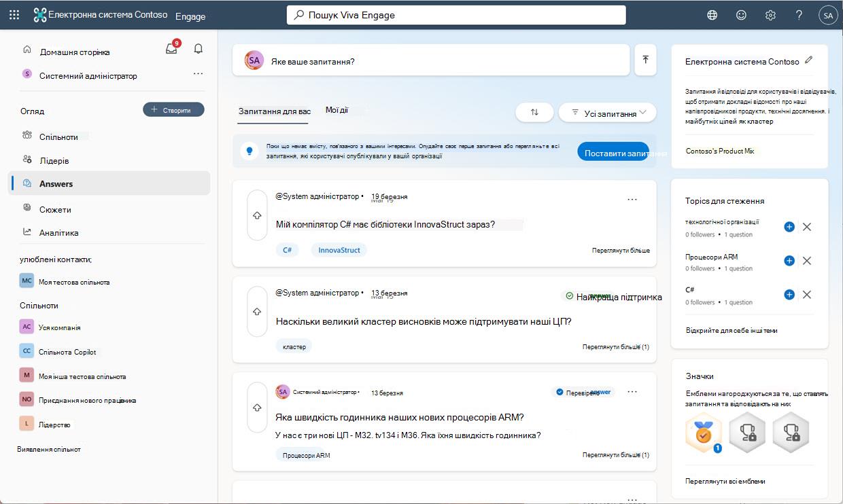Open Системний адміністратор profile in sidebar
Image resolution: width=843 pixels, height=504 pixels.
tap(80, 75)
